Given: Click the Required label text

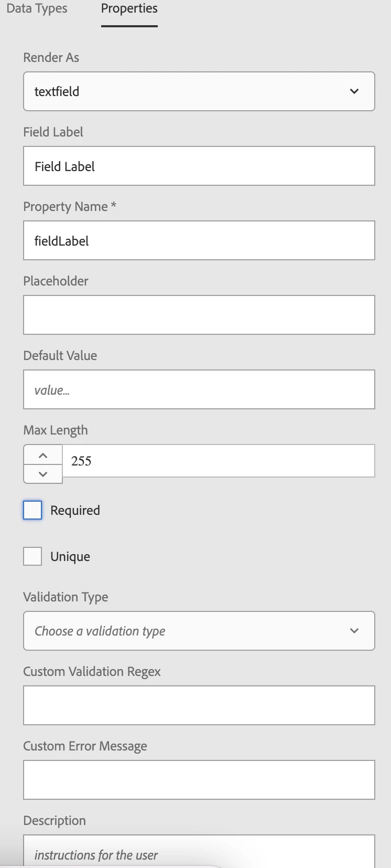Looking at the screenshot, I should (x=75, y=510).
